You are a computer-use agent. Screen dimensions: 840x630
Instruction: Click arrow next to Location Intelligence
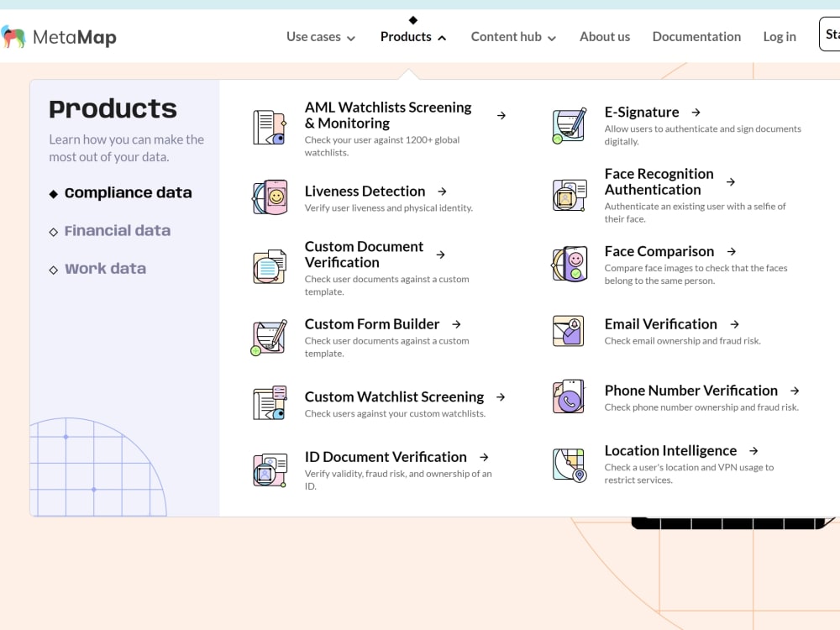[753, 450]
